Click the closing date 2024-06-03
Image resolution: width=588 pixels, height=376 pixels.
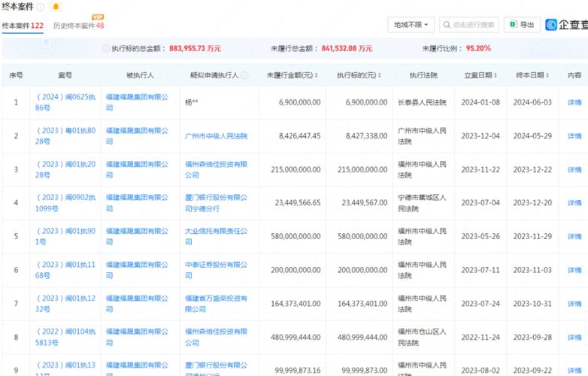532,102
